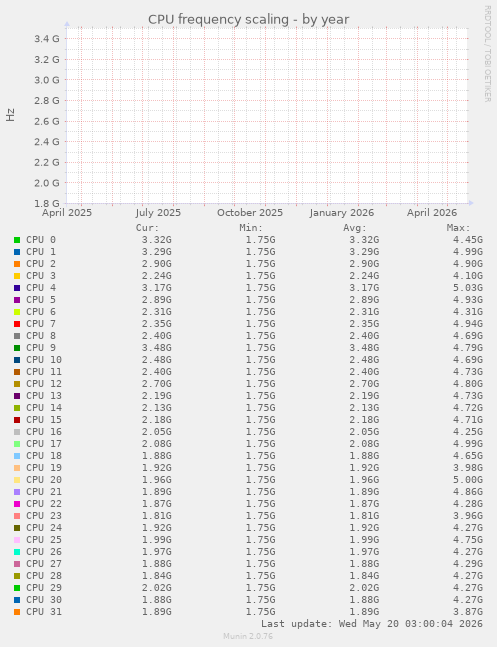Select the magenta CPU 22 color swatch

(17, 504)
